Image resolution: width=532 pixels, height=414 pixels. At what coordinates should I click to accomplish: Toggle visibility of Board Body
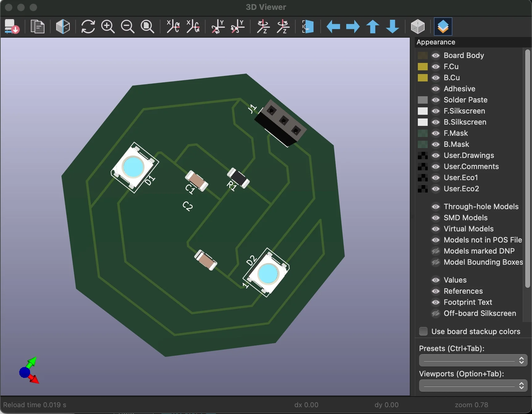(436, 56)
